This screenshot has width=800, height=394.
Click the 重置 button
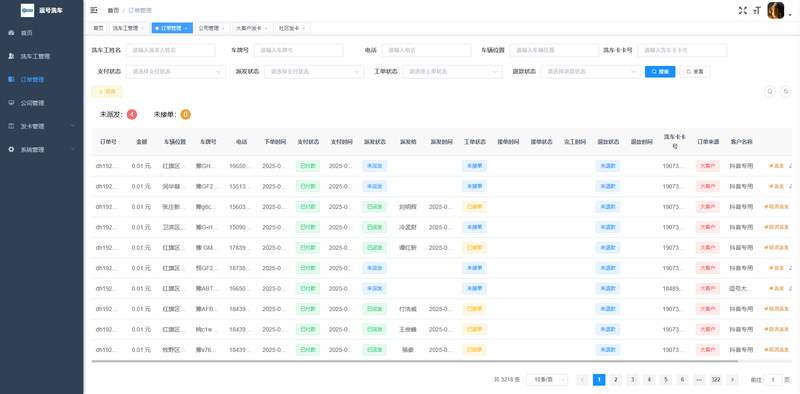pos(694,71)
